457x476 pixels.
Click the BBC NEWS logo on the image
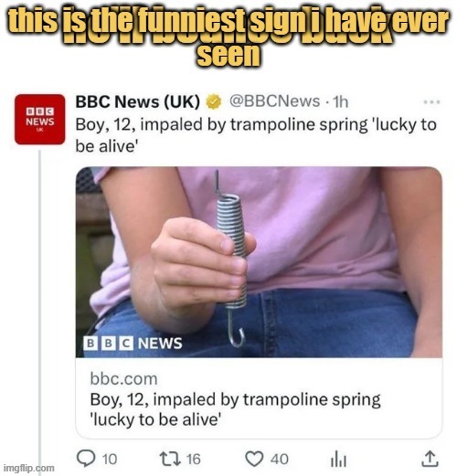click(133, 344)
